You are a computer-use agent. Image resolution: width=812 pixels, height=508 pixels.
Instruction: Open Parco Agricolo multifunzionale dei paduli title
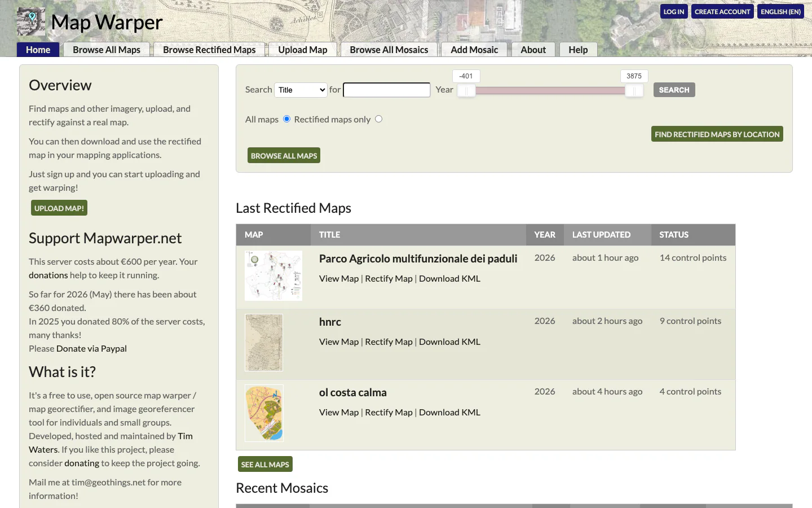pyautogui.click(x=418, y=259)
